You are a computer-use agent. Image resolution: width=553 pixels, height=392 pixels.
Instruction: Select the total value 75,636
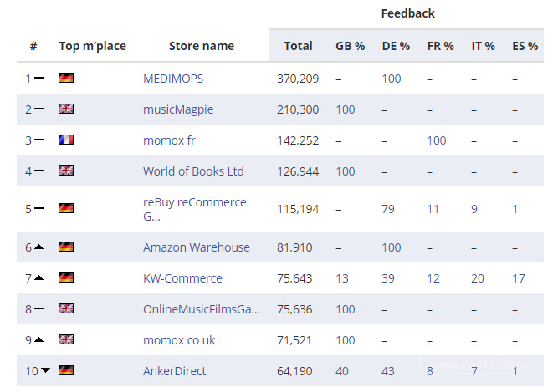coord(294,309)
